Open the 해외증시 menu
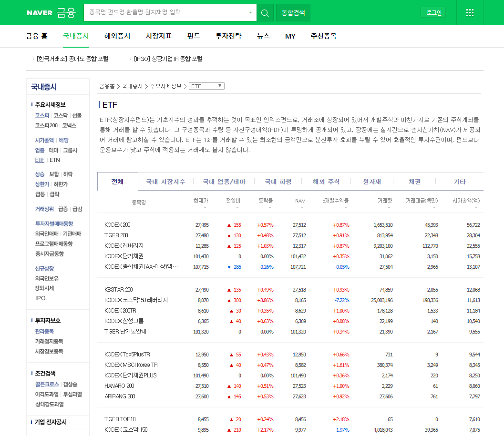The width and height of the screenshot is (504, 436). coord(117,36)
